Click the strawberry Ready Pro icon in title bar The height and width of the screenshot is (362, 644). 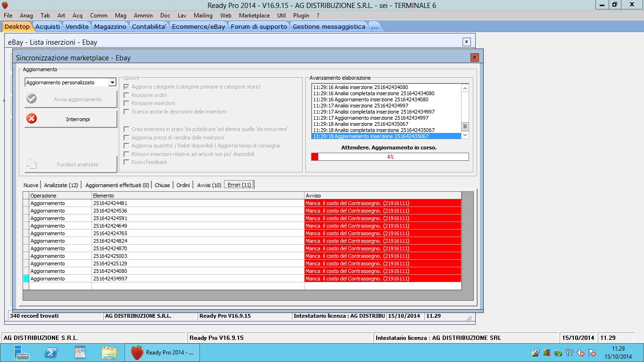coord(6,5)
